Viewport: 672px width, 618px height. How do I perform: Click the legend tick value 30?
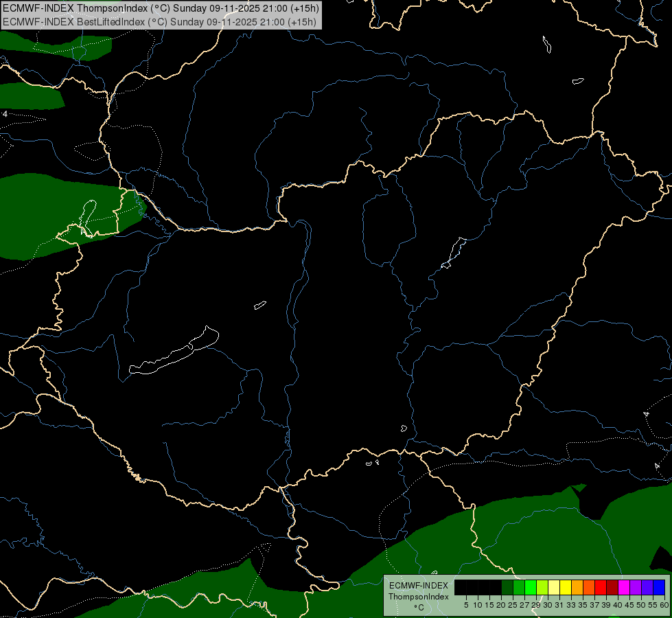[x=548, y=605]
